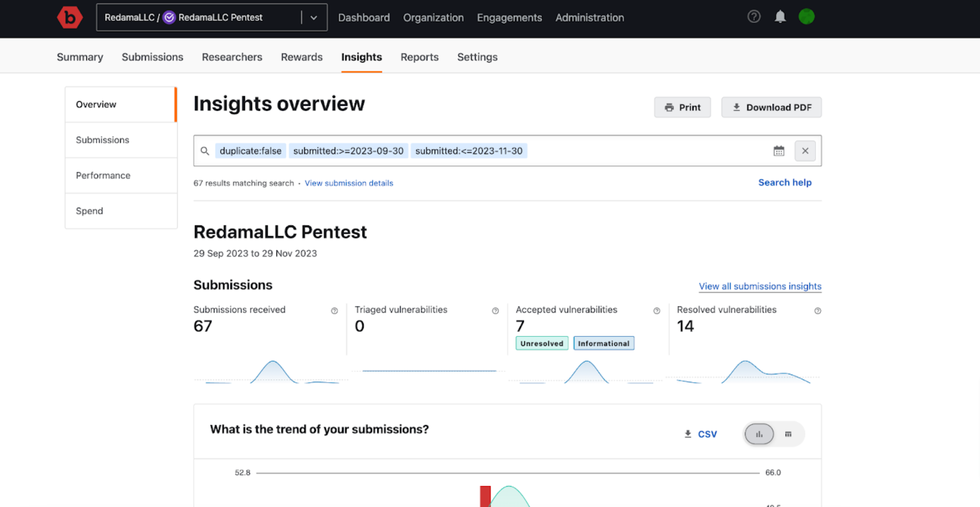Go to the Reports tab
The image size is (980, 507).
[419, 57]
